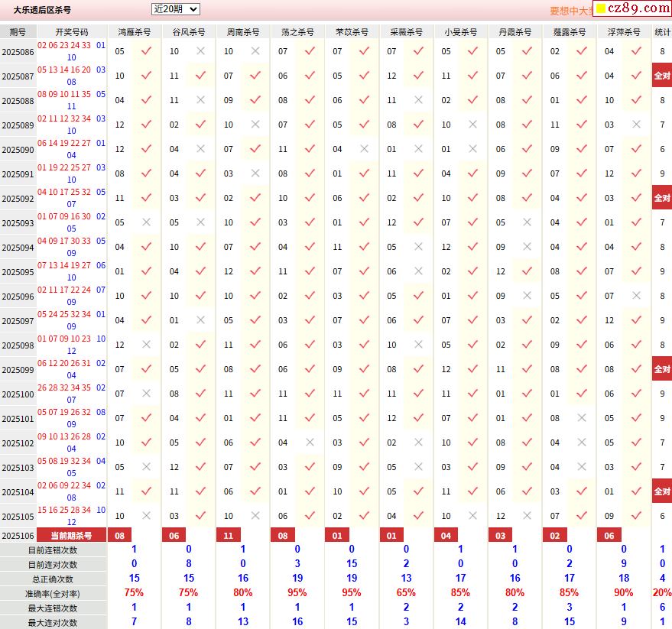The image size is (672, 629).
Task: Click the X mark for 芣苡杀号 in row 2025090
Action: coord(364,149)
